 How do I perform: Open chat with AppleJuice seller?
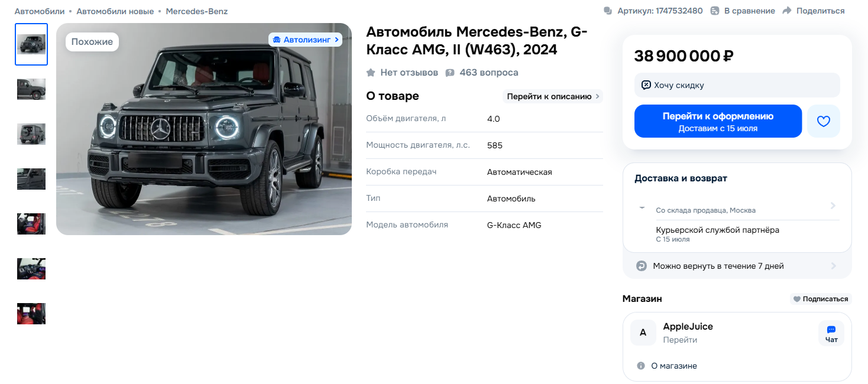(x=831, y=333)
